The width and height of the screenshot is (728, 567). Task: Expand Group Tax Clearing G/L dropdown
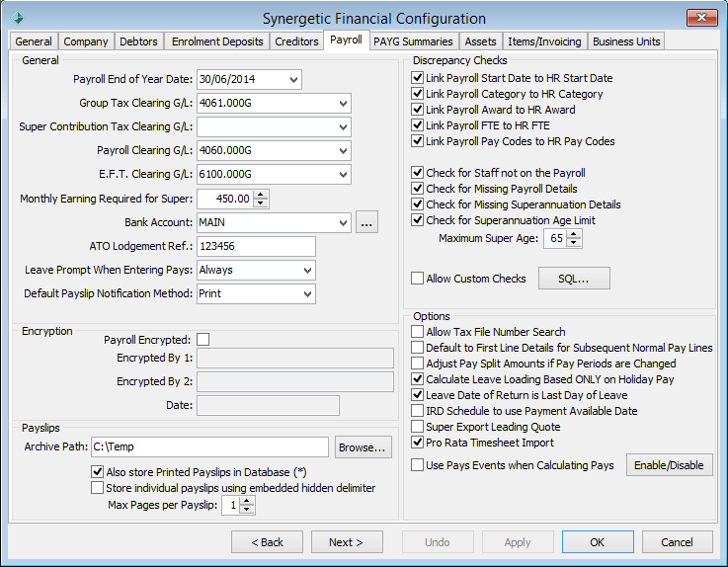click(343, 103)
